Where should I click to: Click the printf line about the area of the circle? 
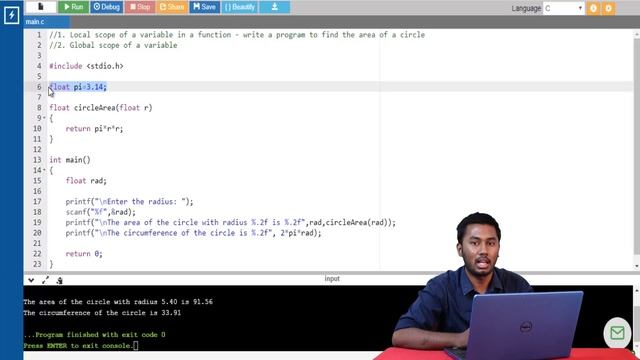pos(231,222)
